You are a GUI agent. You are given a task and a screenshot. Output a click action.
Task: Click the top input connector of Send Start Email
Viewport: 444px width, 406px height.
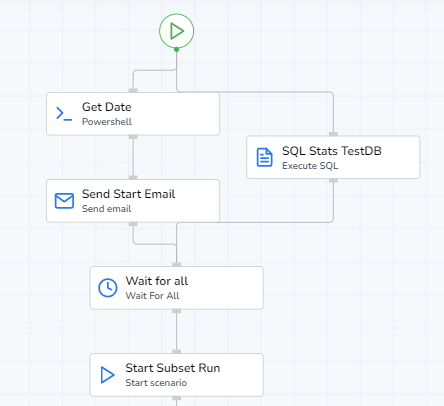(133, 178)
